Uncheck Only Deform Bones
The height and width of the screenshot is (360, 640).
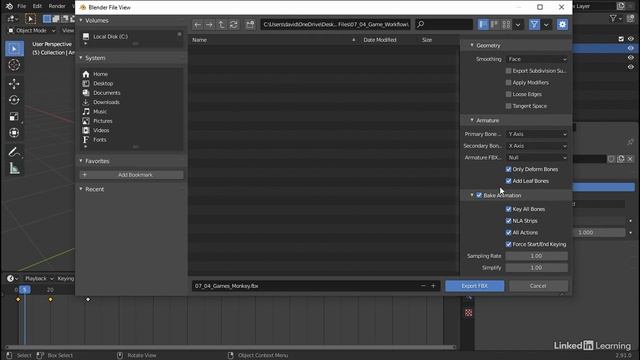(509, 169)
